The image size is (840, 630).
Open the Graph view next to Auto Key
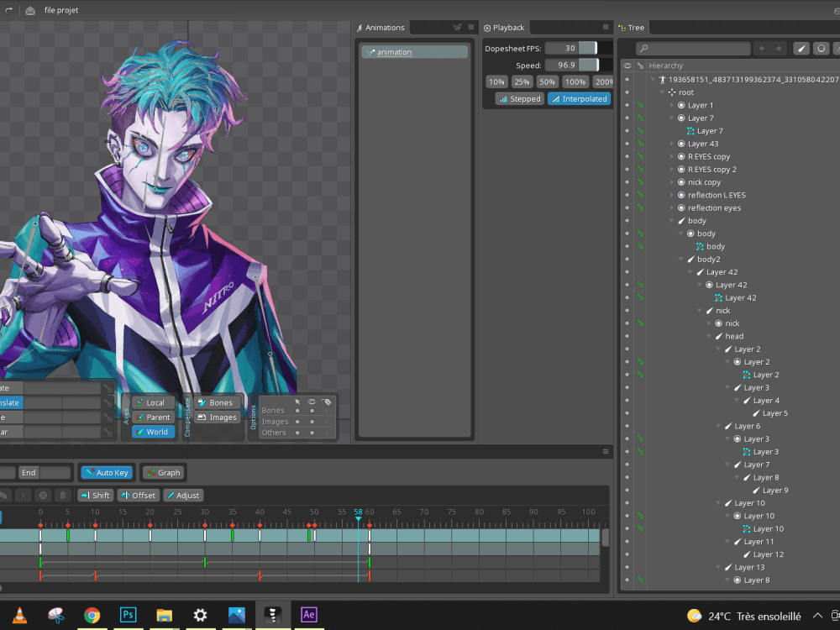click(163, 472)
